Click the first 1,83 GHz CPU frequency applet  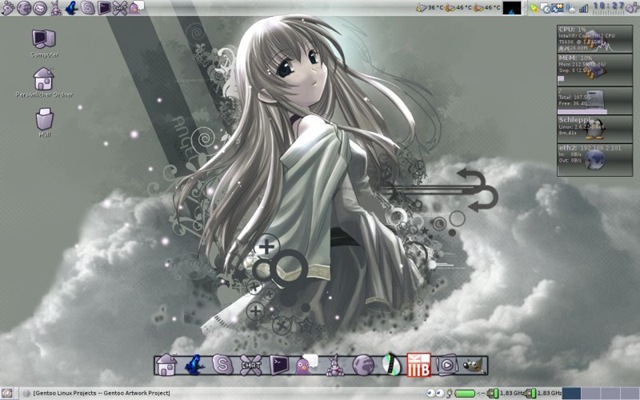click(505, 393)
